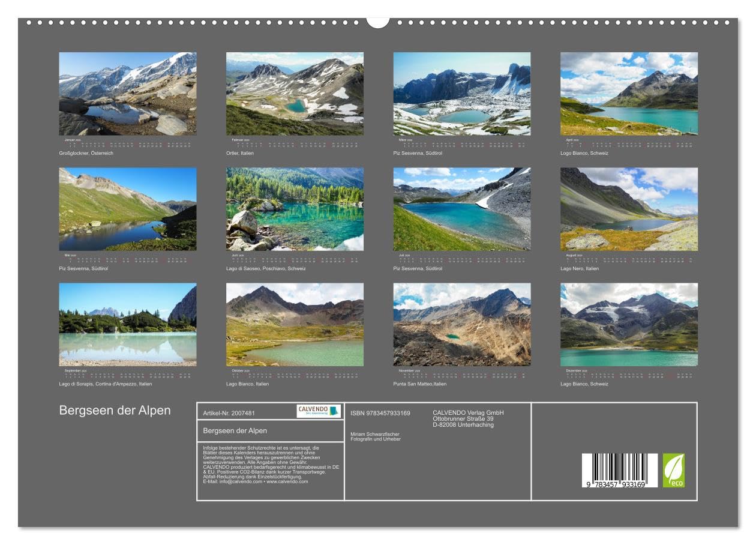Open the Lago Nero August photo
The image size is (756, 545).
[x=629, y=209]
